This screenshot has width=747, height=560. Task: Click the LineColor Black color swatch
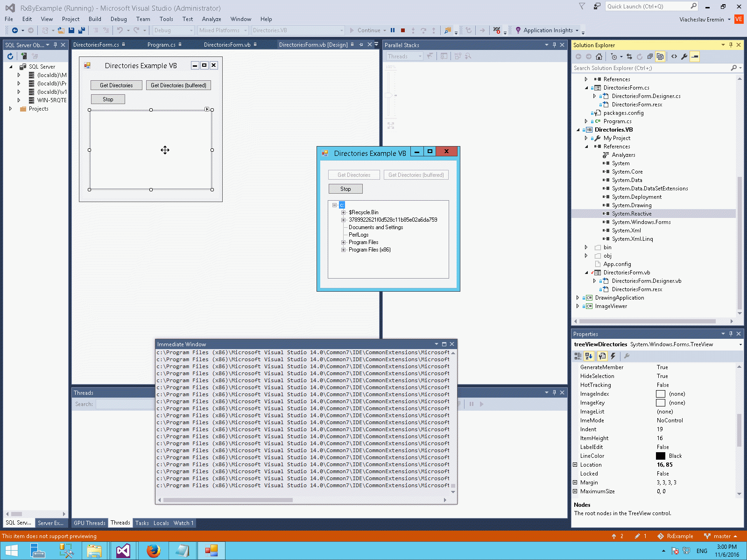(661, 456)
